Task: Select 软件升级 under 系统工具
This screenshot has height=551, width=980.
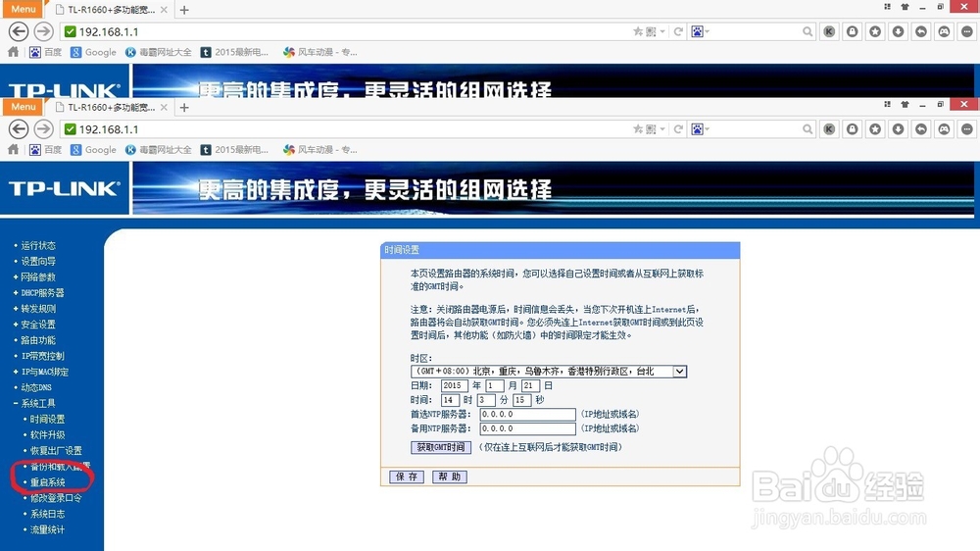Action: point(47,434)
